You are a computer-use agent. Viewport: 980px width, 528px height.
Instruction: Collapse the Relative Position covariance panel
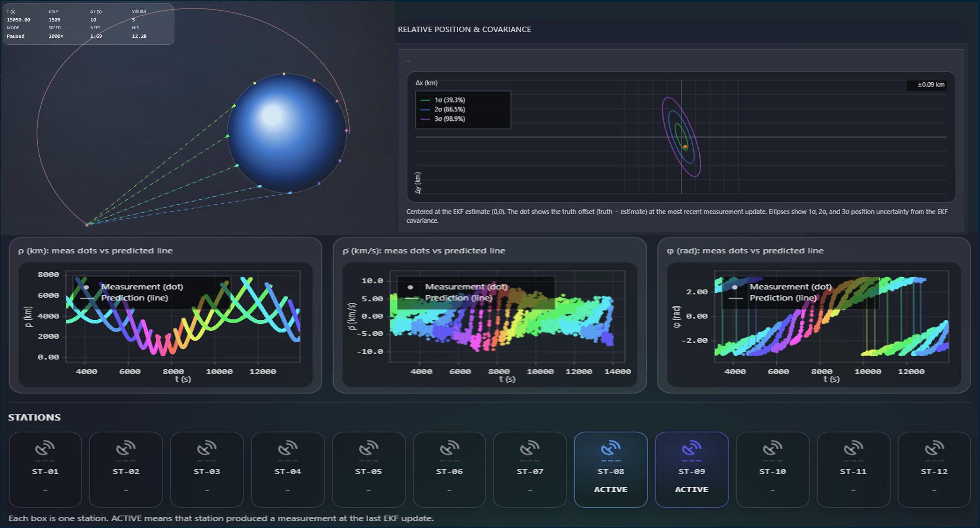click(x=409, y=60)
